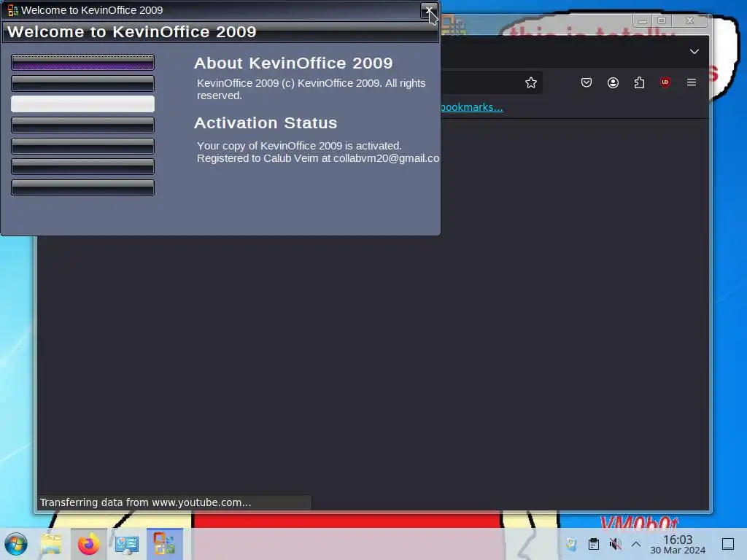Image resolution: width=747 pixels, height=560 pixels.
Task: Click the show desktop icon beside the clock
Action: coord(728,544)
